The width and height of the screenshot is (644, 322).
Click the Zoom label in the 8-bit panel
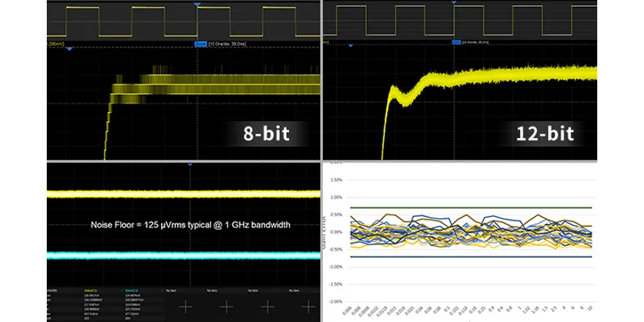[200, 44]
